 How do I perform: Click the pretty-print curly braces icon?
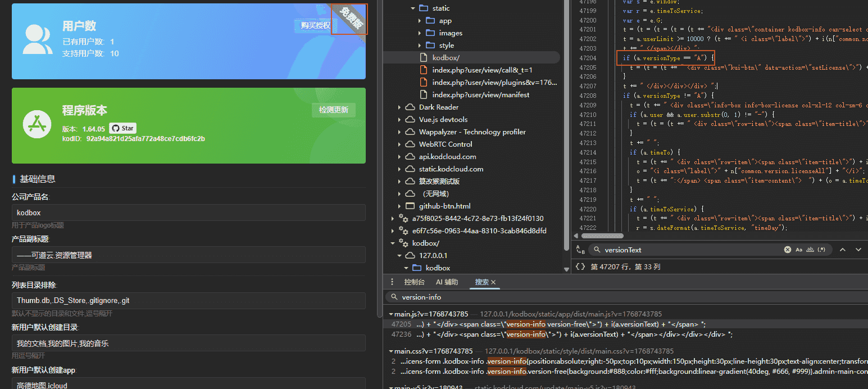(580, 266)
